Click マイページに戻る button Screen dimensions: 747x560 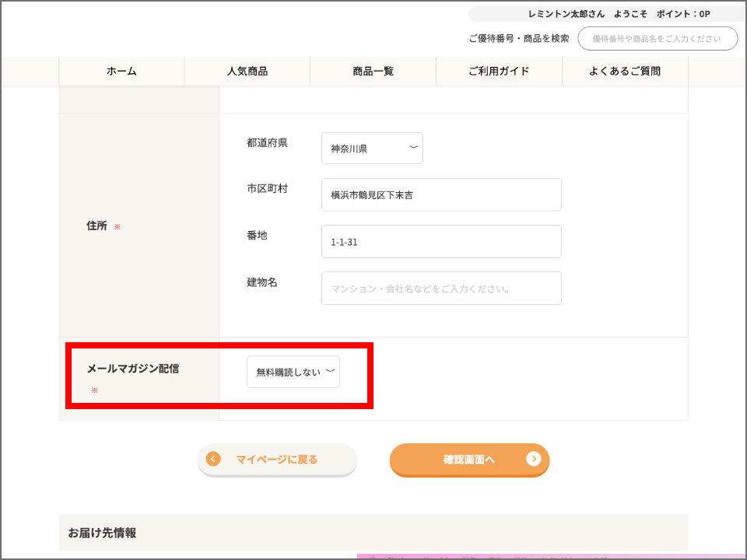277,460
